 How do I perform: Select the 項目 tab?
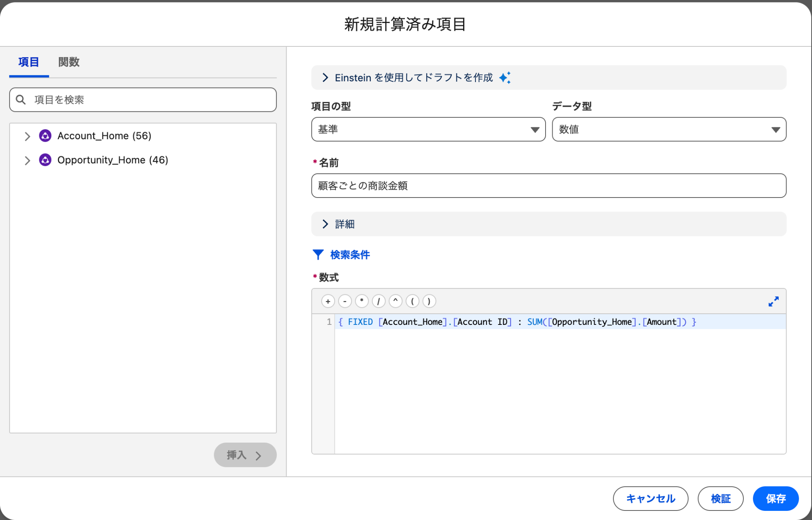click(29, 62)
